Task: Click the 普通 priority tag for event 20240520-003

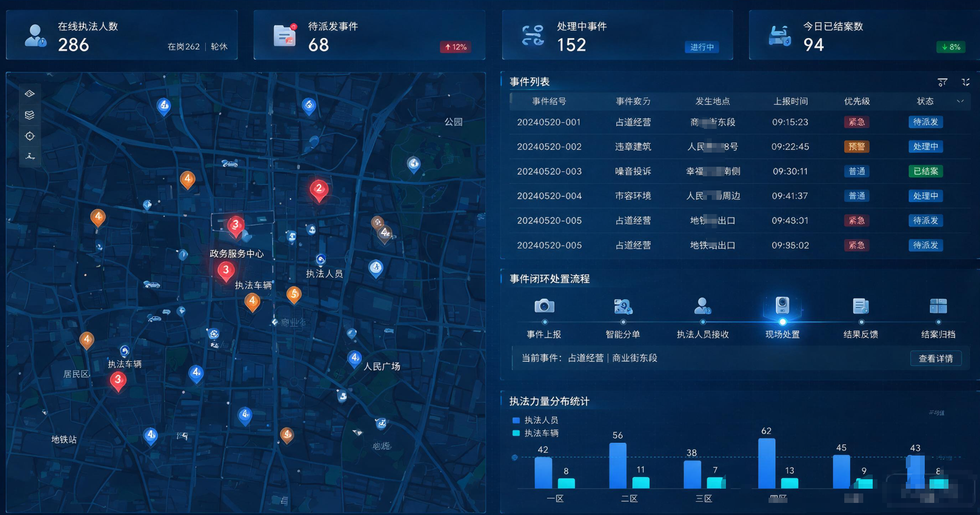Action: [x=856, y=171]
